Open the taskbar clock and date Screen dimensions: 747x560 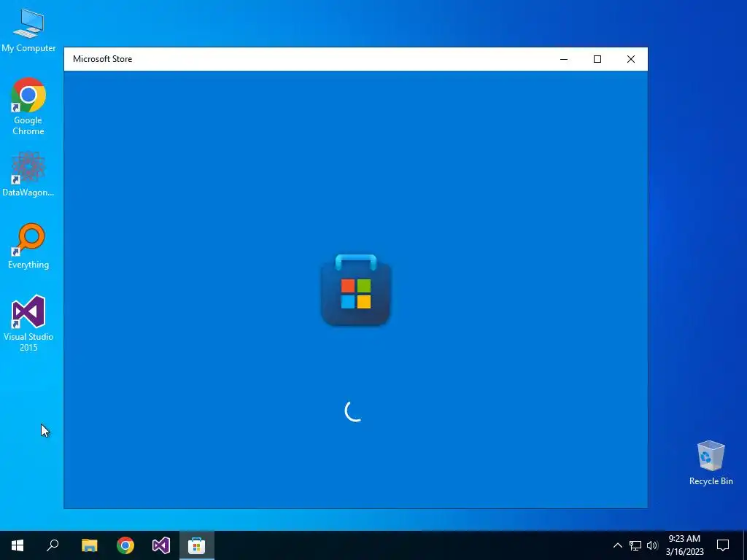(x=684, y=545)
